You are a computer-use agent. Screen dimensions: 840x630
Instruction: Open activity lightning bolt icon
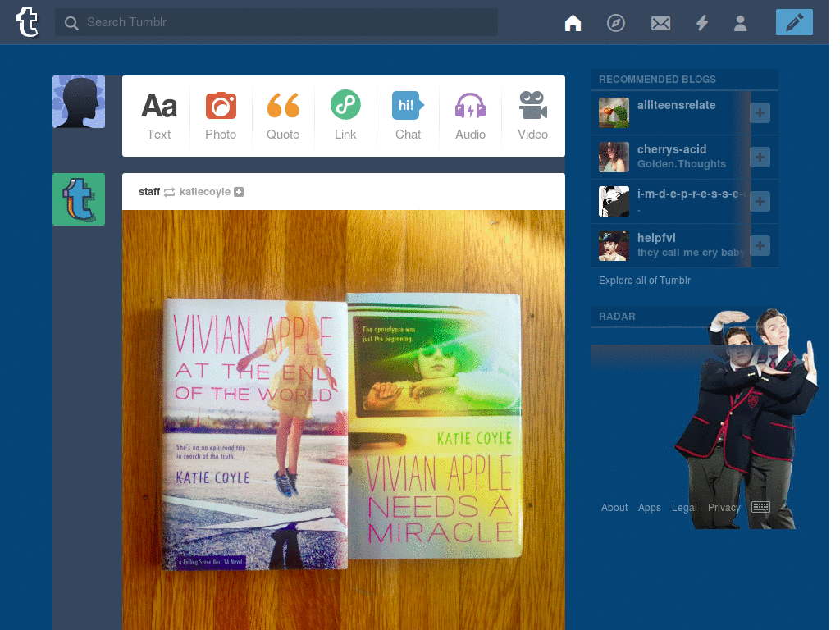(x=702, y=23)
